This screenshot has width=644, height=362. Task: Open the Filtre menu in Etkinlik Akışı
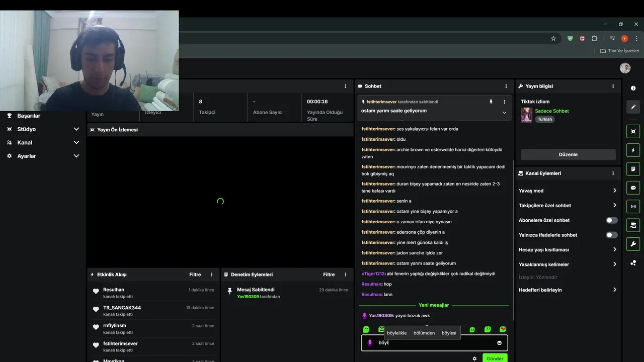coord(195,275)
